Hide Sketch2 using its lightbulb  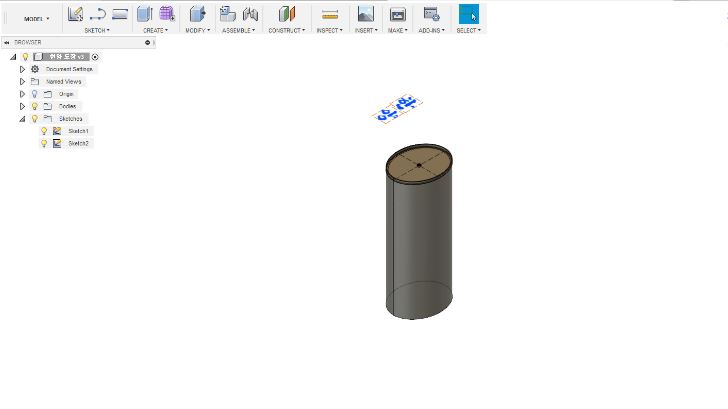pos(44,143)
